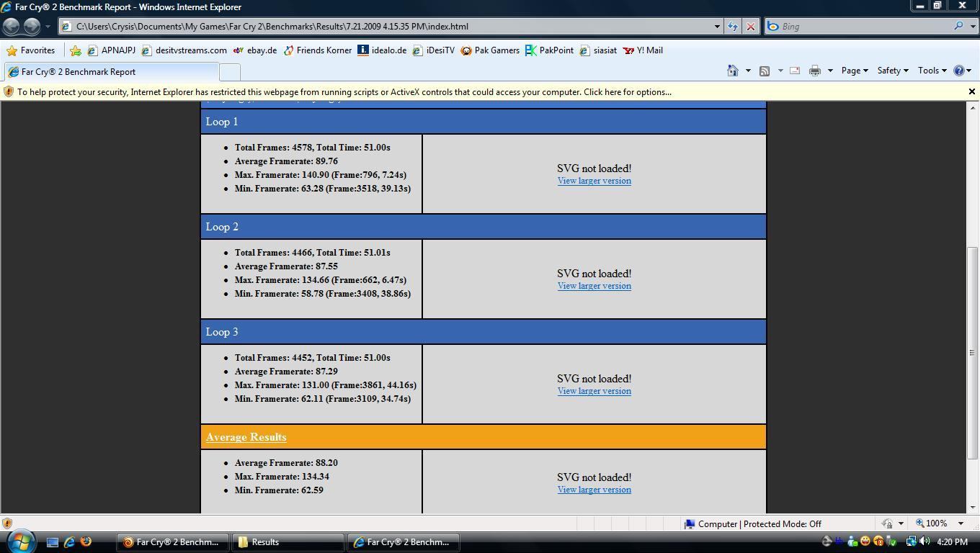The image size is (980, 553).
Task: Click the status bar padlock privacy icon
Action: [x=888, y=524]
